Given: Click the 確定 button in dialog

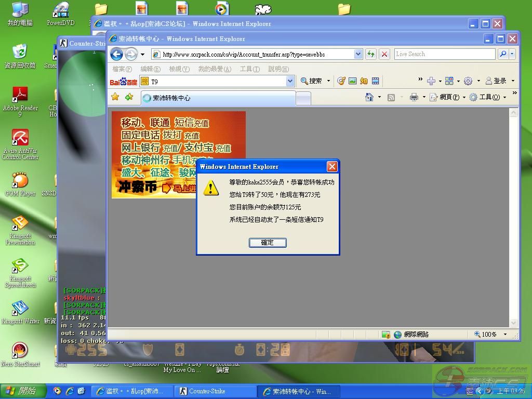Looking at the screenshot, I should click(x=267, y=243).
